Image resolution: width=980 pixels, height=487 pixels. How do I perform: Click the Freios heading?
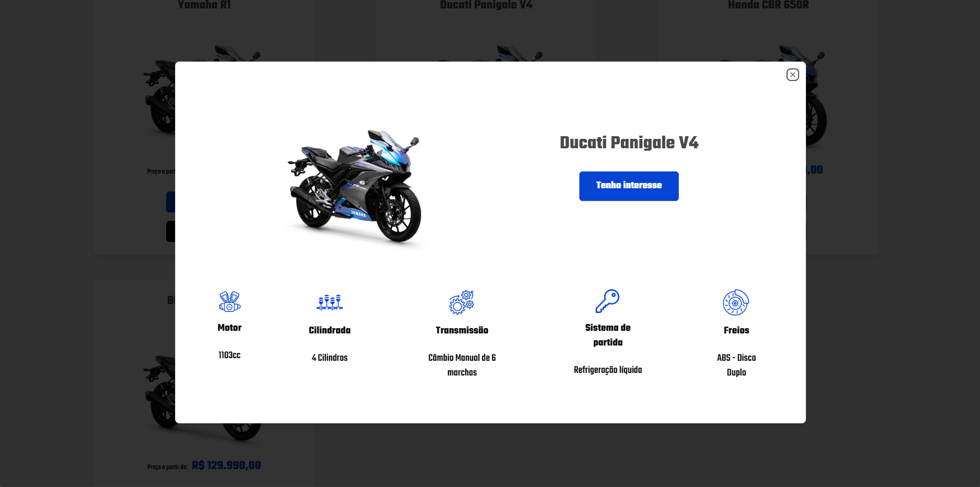point(736,330)
